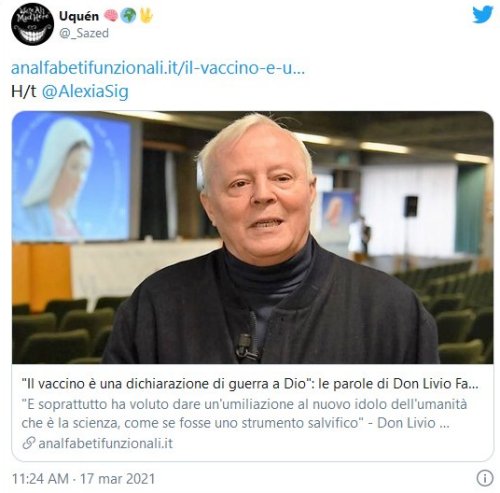Screen dimensions: 500x493
Task: Open the 11:24 AM · 17 mar 2021 timestamp
Action: click(83, 479)
